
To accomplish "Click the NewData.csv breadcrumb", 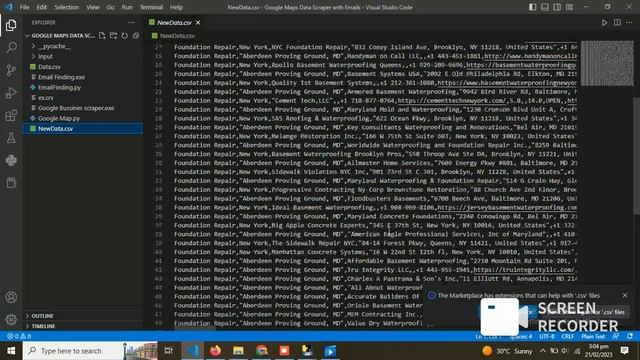I will pyautogui.click(x=177, y=36).
